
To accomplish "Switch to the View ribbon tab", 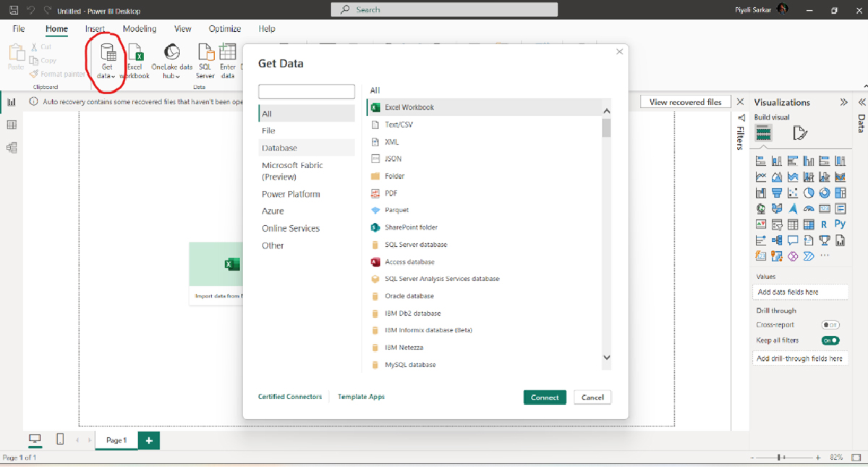I will [x=183, y=29].
